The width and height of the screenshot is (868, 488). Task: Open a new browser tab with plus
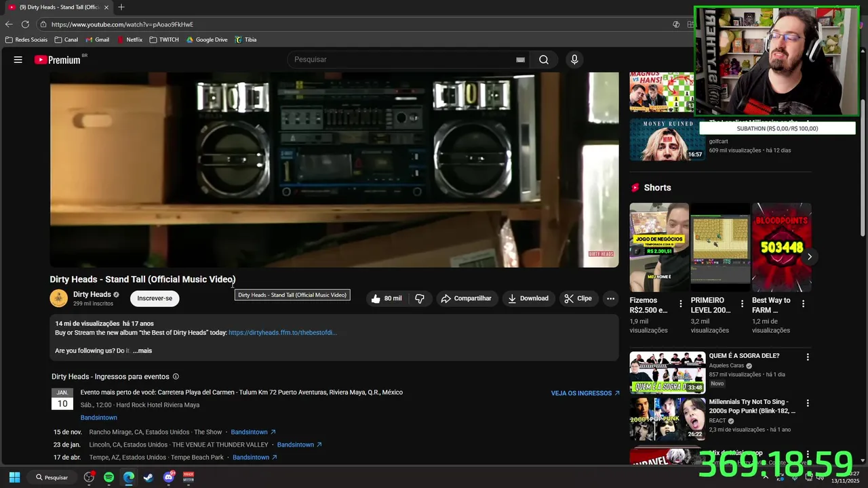(121, 7)
